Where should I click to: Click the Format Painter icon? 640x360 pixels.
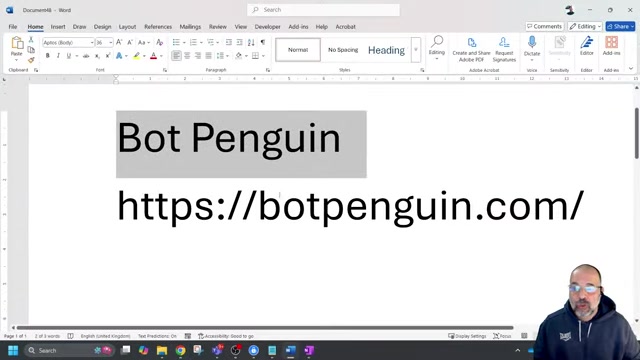[x=31, y=60]
